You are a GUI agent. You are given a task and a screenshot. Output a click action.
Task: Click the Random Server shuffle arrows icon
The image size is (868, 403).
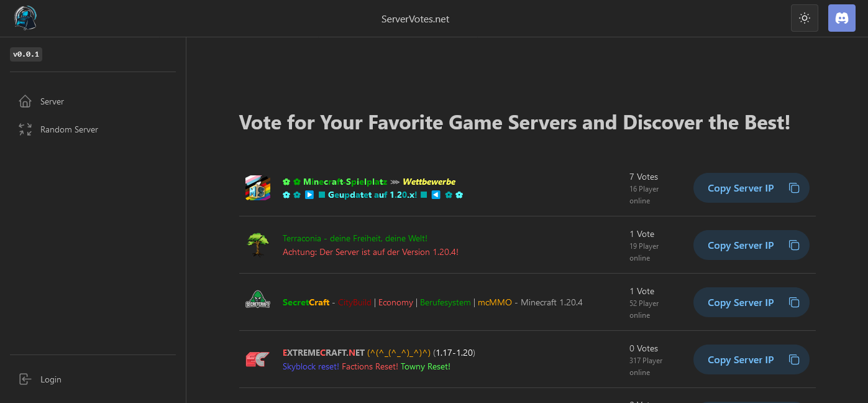[x=25, y=129]
